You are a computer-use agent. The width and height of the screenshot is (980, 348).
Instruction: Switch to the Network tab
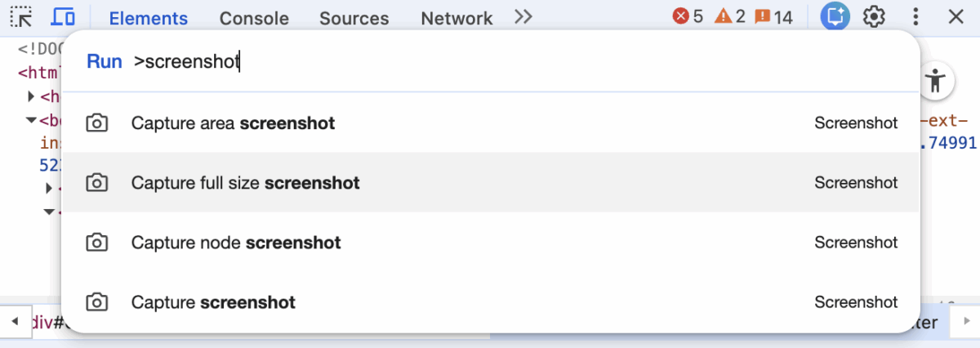click(457, 18)
